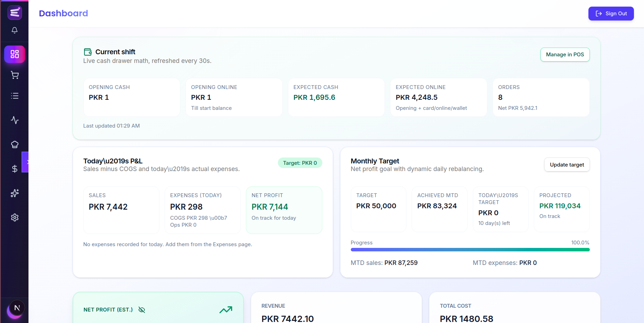The image size is (644, 323).
Task: Click Opening Online Till start balance text
Action: (211, 108)
